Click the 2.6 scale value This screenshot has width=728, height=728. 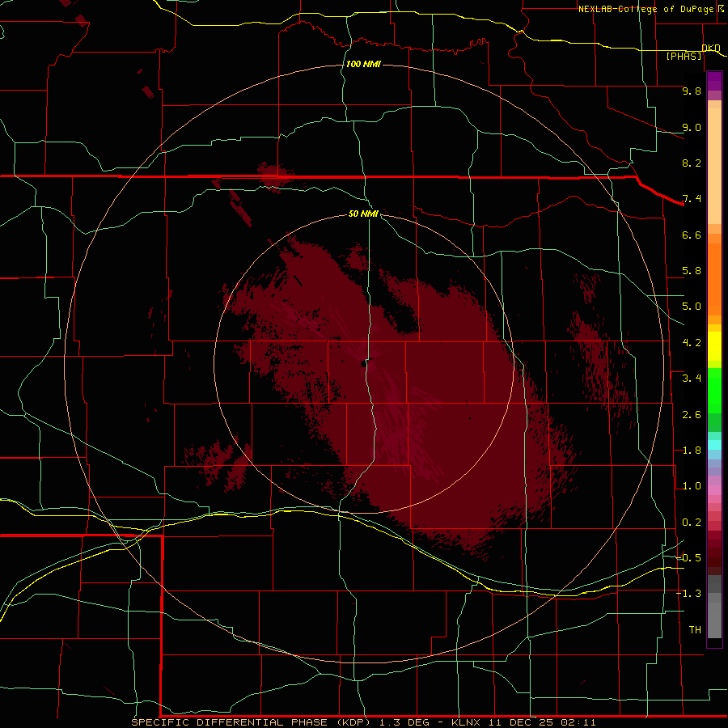click(x=692, y=415)
